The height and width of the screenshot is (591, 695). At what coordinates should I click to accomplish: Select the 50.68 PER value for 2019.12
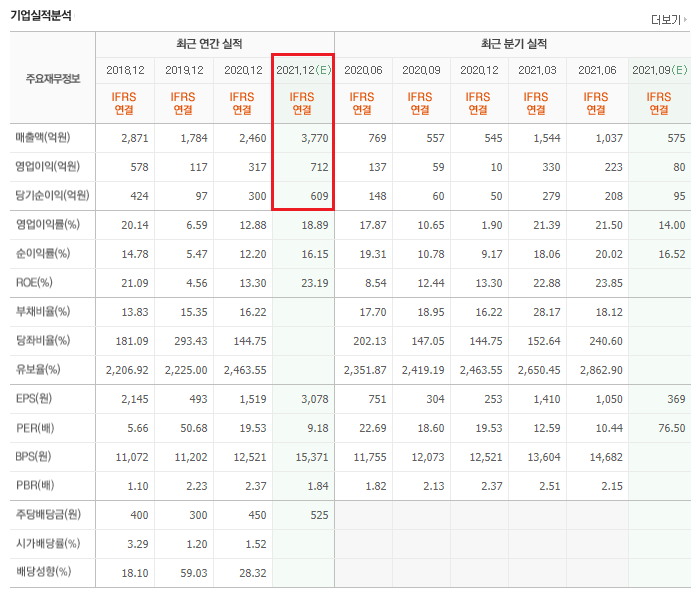click(194, 428)
